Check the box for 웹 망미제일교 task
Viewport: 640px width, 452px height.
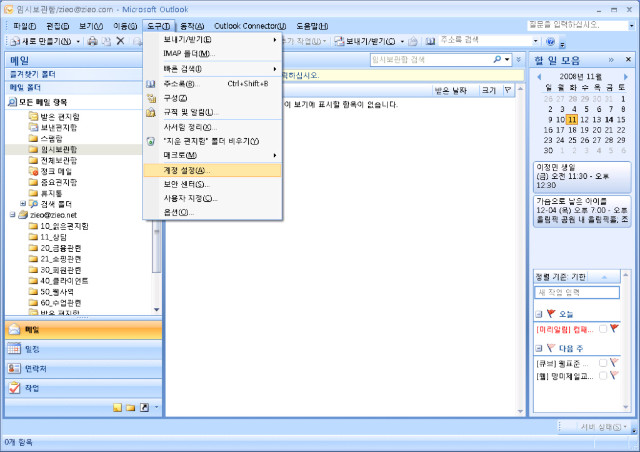[x=602, y=375]
